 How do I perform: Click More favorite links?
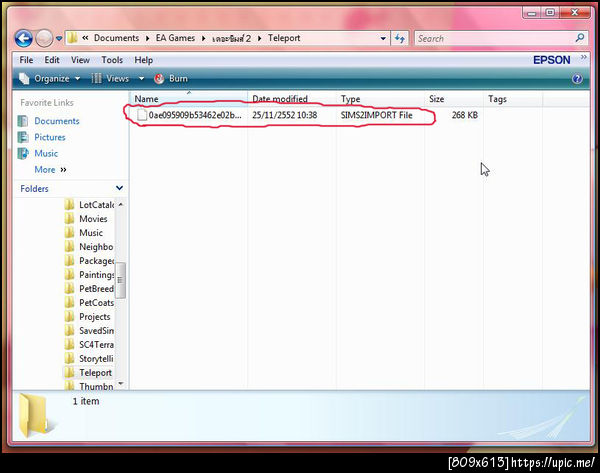[50, 170]
